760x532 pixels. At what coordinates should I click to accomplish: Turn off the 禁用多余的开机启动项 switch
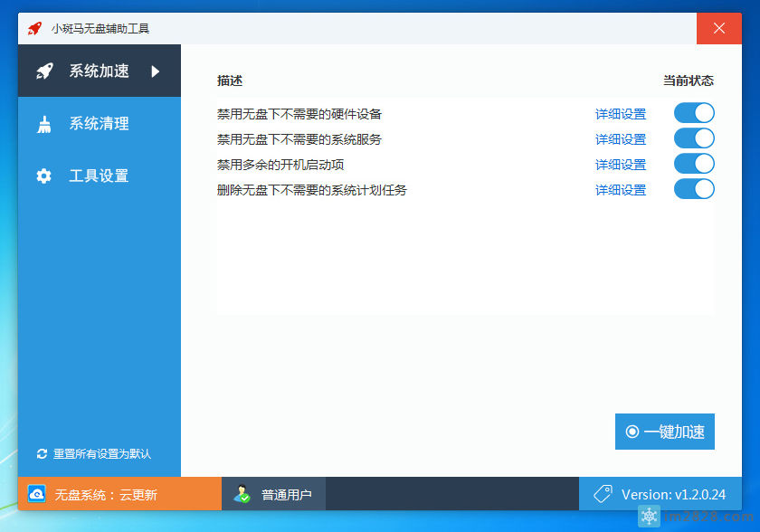click(693, 163)
